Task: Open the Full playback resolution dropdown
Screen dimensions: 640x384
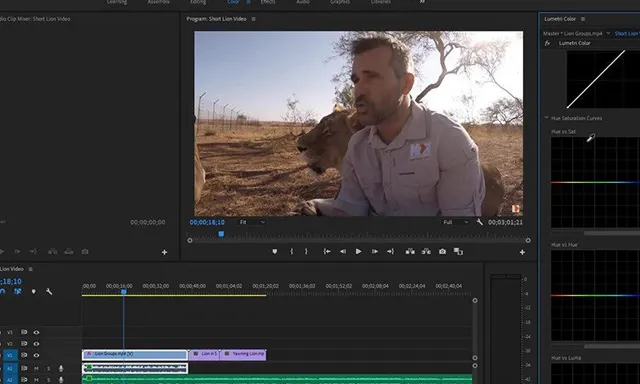Action: click(x=456, y=222)
